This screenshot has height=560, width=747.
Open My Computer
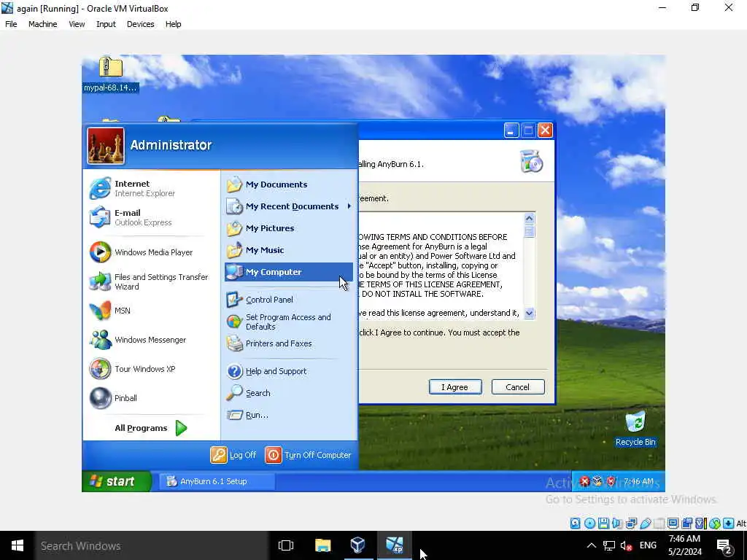point(289,272)
